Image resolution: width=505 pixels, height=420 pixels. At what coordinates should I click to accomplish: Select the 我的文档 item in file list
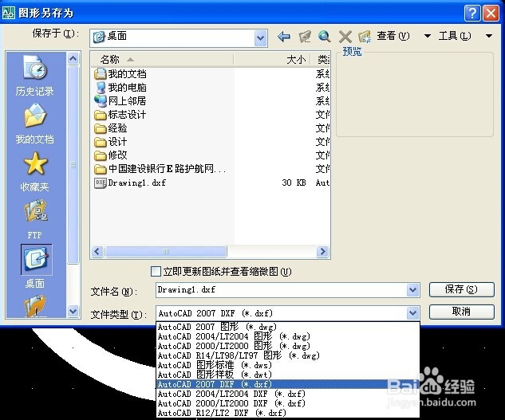pos(127,74)
